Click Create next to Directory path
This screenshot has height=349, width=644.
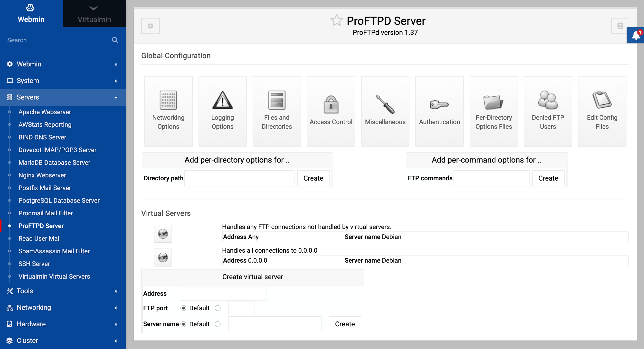(313, 178)
